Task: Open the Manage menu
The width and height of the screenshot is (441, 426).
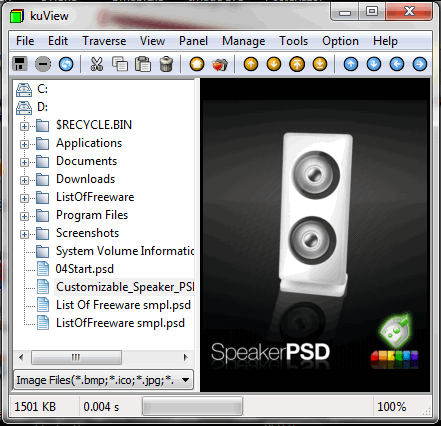Action: 244,41
